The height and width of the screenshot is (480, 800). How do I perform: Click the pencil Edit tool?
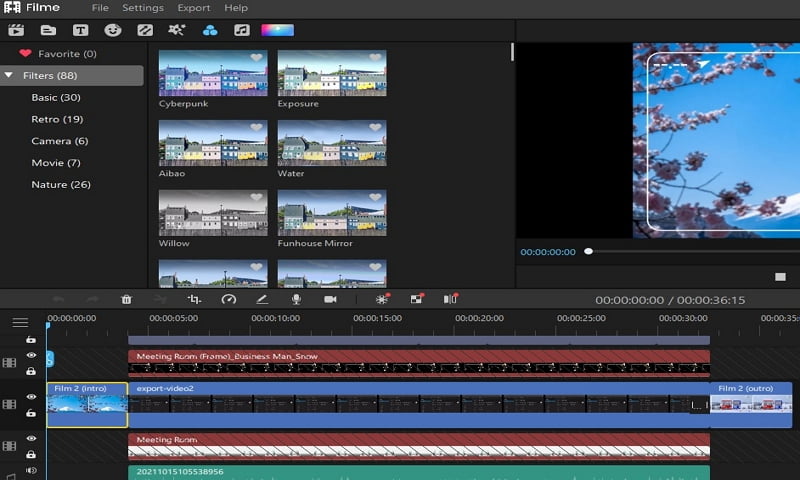point(262,299)
